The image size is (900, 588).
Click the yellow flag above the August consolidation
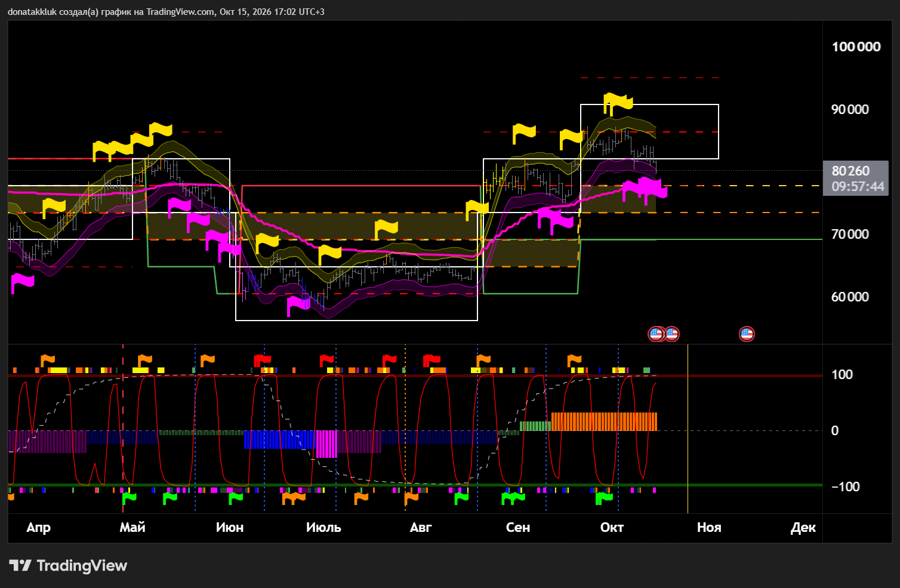pyautogui.click(x=386, y=229)
